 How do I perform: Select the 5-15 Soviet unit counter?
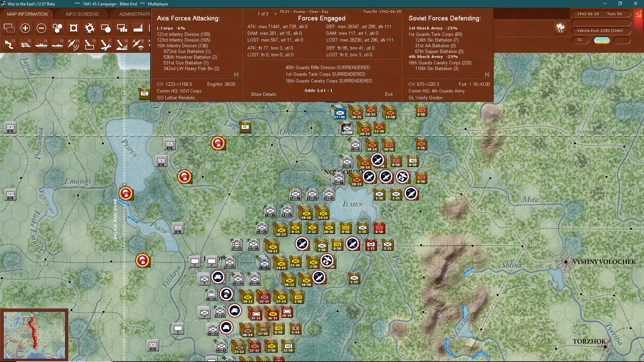coord(387,245)
